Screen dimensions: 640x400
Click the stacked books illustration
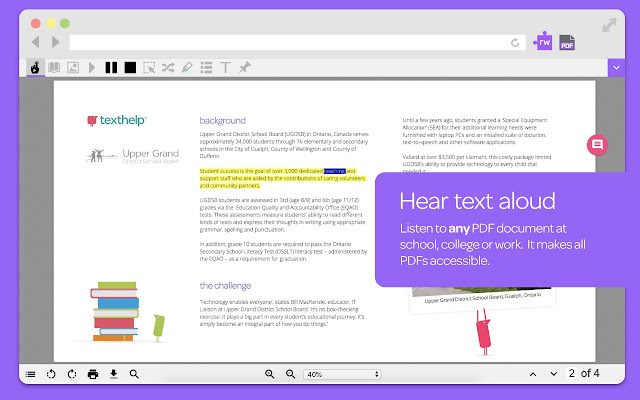tap(115, 311)
